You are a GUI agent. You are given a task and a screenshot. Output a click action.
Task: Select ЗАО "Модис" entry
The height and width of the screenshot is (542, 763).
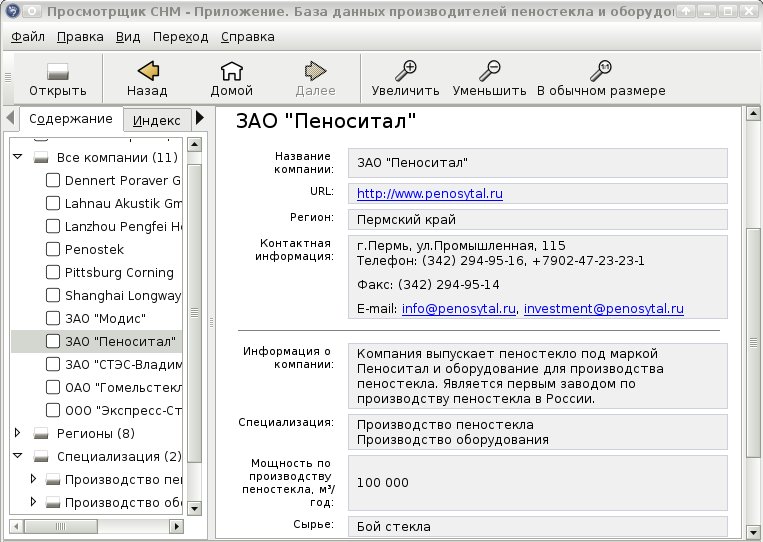[106, 319]
